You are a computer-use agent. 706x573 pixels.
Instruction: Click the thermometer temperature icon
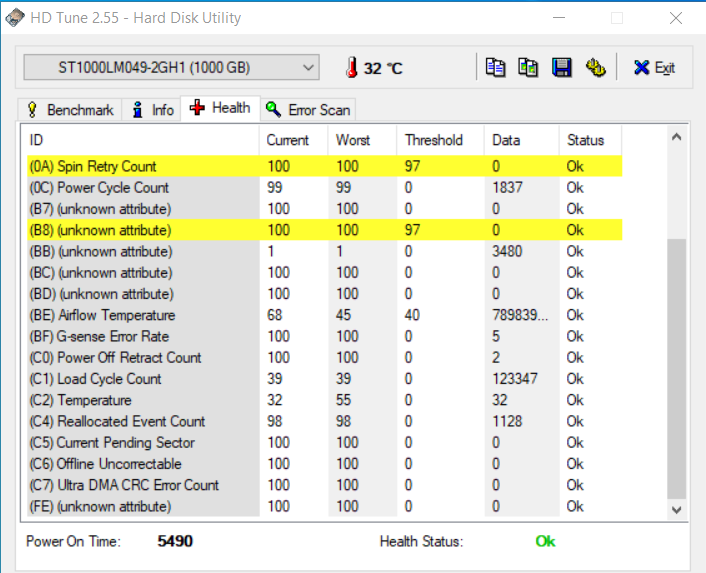(352, 68)
